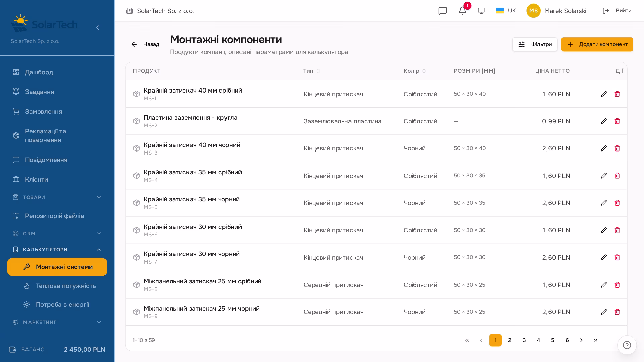Collapse the sidebar with the chevron arrow

(x=98, y=28)
